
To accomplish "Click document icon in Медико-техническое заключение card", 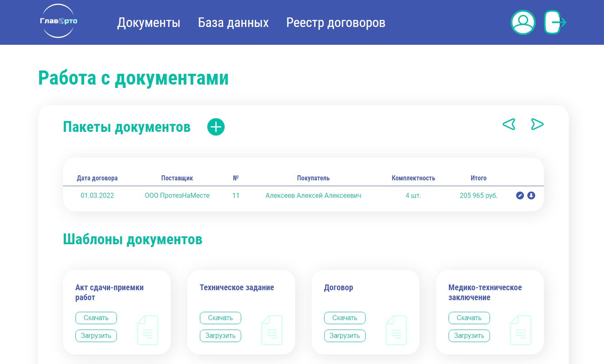I will point(521,330).
